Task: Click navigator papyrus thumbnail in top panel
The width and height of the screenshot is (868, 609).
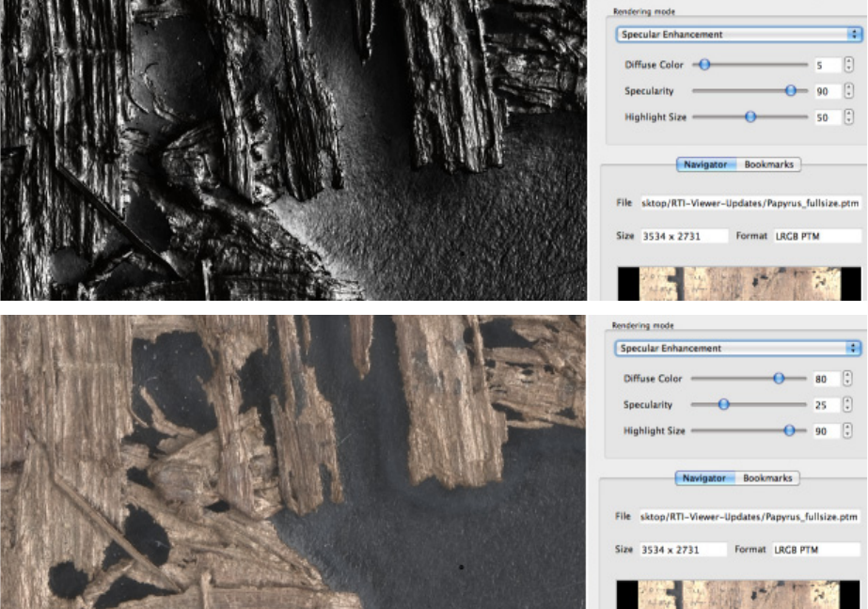Action: click(739, 284)
